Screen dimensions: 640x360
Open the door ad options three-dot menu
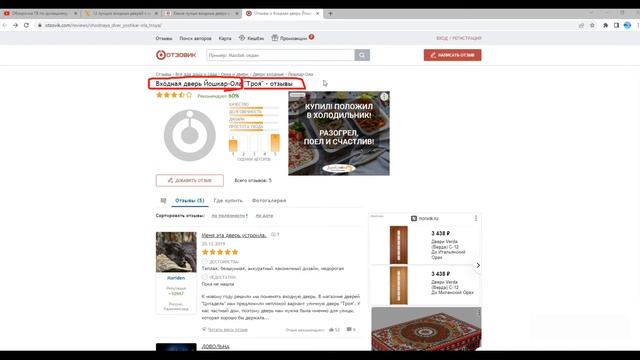pyautogui.click(x=476, y=218)
